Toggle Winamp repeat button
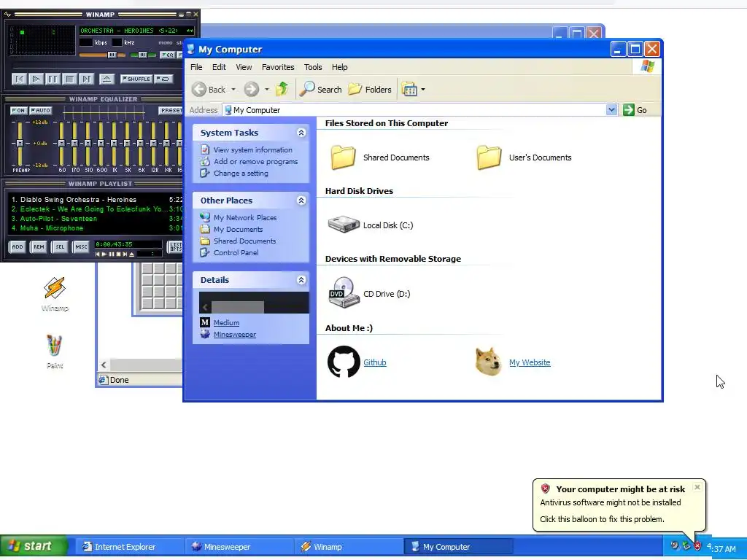Screen dimensions: 747x560 click(x=164, y=79)
